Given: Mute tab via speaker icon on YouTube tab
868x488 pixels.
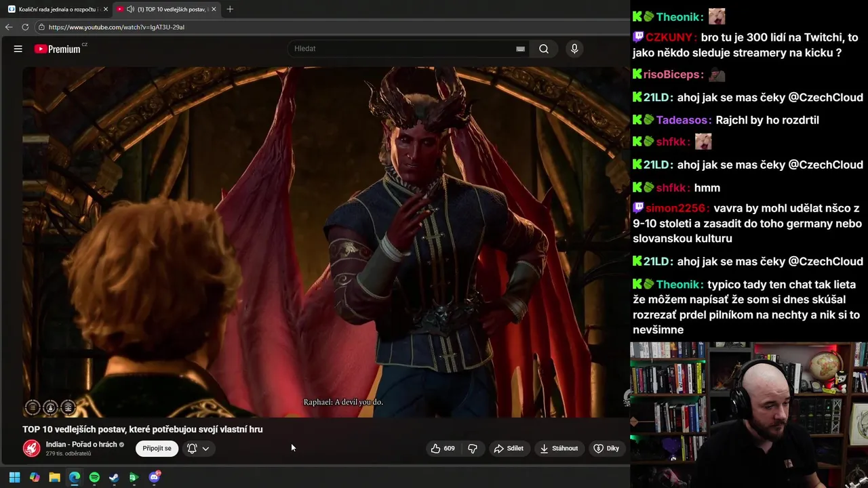Looking at the screenshot, I should [x=130, y=9].
